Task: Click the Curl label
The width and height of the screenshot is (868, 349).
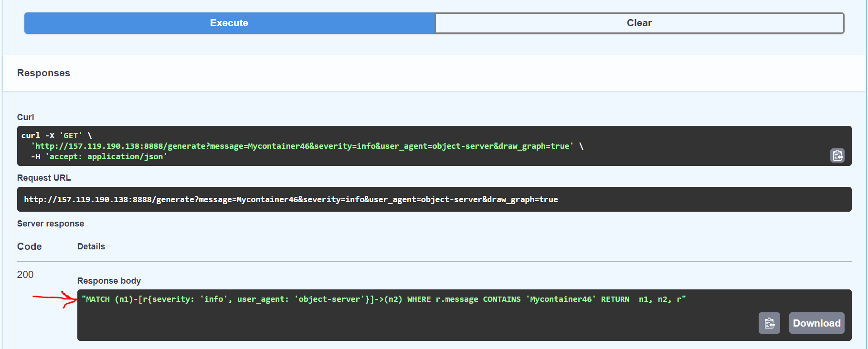Action: click(26, 117)
